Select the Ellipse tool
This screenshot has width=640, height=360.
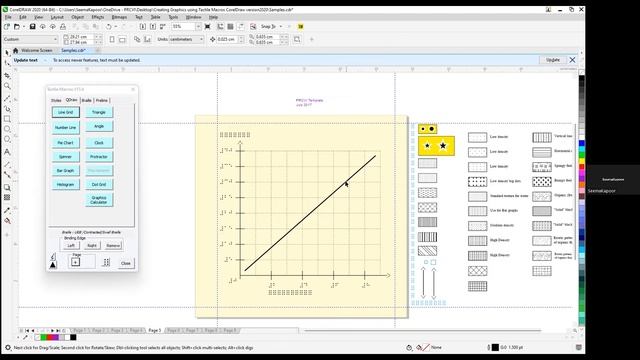pyautogui.click(x=7, y=129)
